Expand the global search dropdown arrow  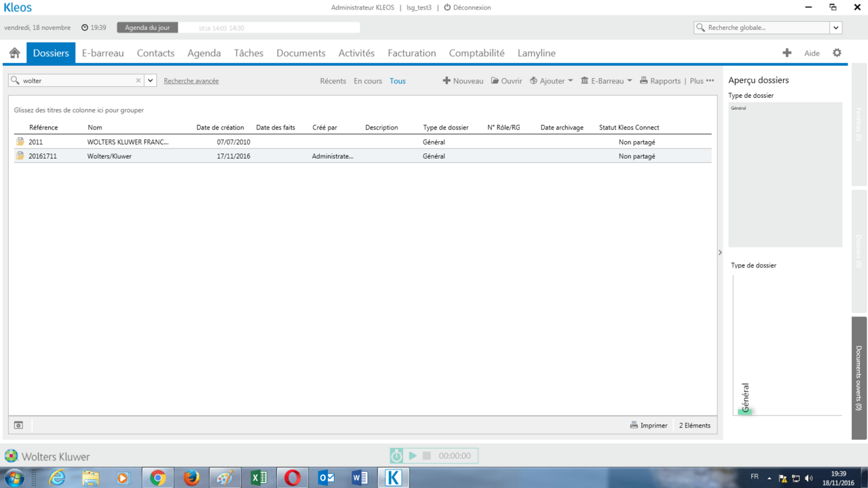tap(836, 28)
